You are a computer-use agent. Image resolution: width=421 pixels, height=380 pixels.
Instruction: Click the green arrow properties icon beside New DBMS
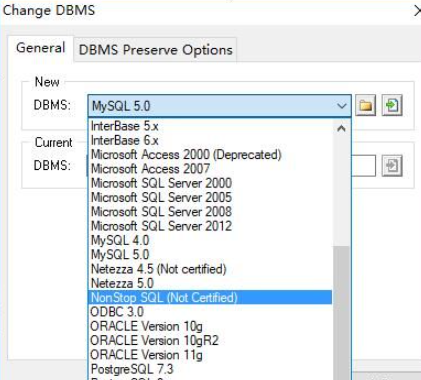(x=392, y=105)
